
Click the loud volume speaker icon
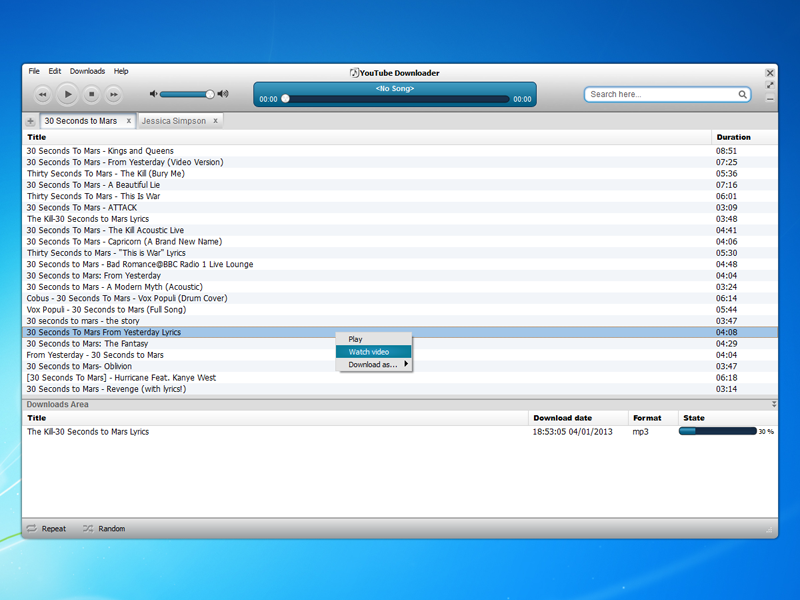(223, 94)
